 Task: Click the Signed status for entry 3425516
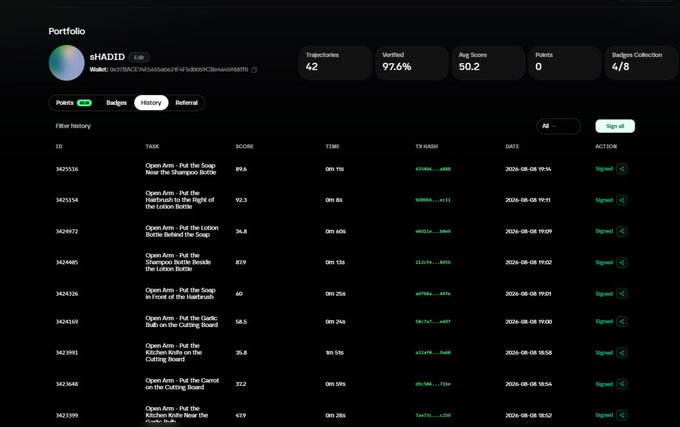click(x=604, y=169)
